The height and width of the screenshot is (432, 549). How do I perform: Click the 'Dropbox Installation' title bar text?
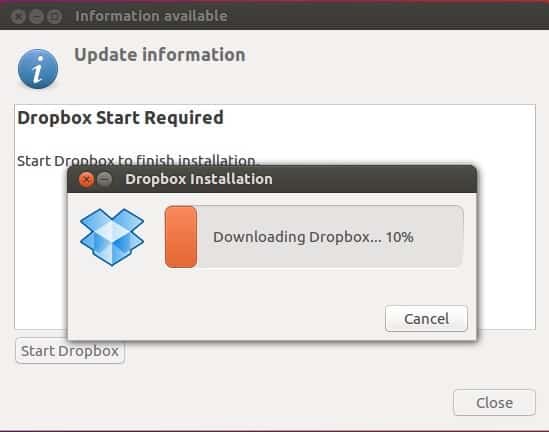click(x=199, y=179)
